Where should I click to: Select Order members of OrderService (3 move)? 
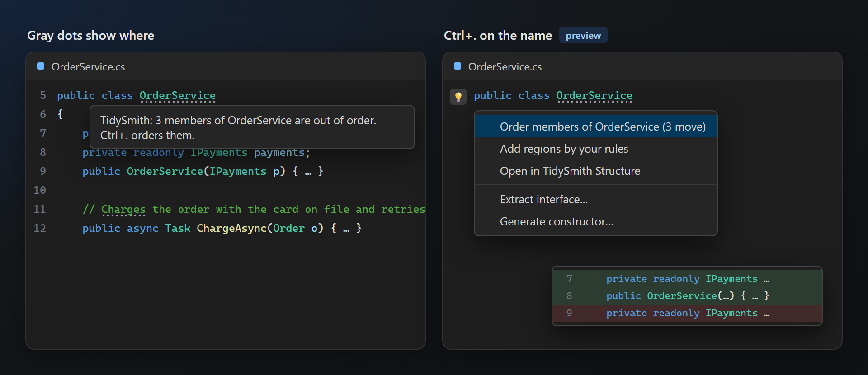[595, 127]
